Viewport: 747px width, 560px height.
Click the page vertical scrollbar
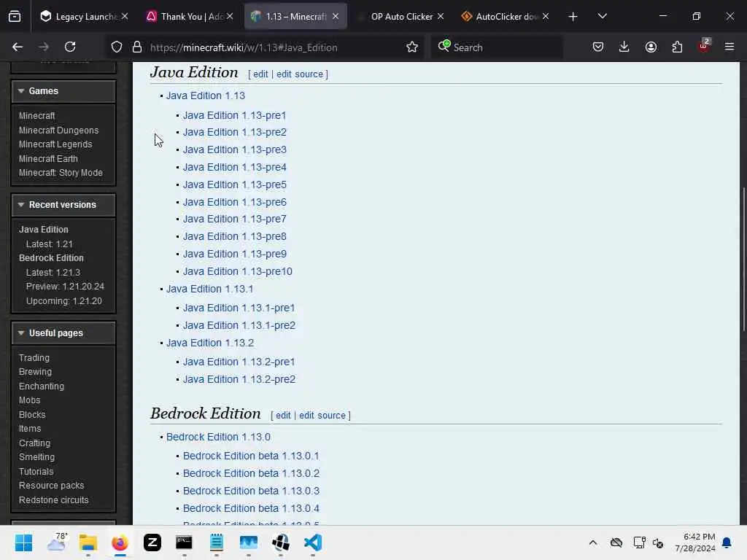click(743, 260)
